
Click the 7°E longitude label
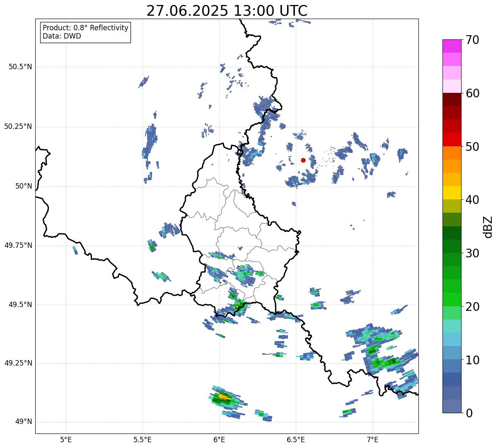point(372,440)
